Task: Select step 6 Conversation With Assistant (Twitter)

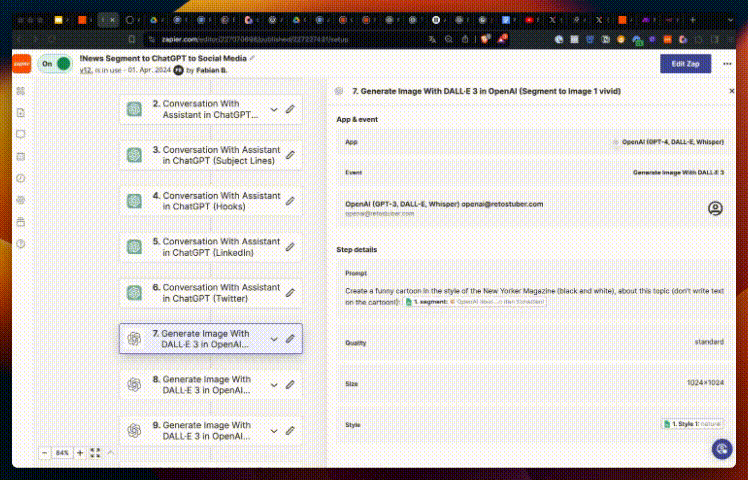Action: 211,292
